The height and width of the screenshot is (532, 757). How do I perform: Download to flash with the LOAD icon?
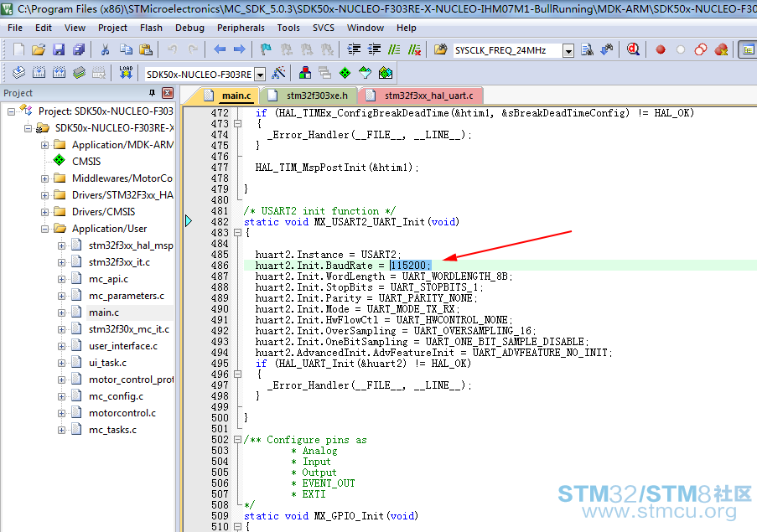(x=126, y=73)
